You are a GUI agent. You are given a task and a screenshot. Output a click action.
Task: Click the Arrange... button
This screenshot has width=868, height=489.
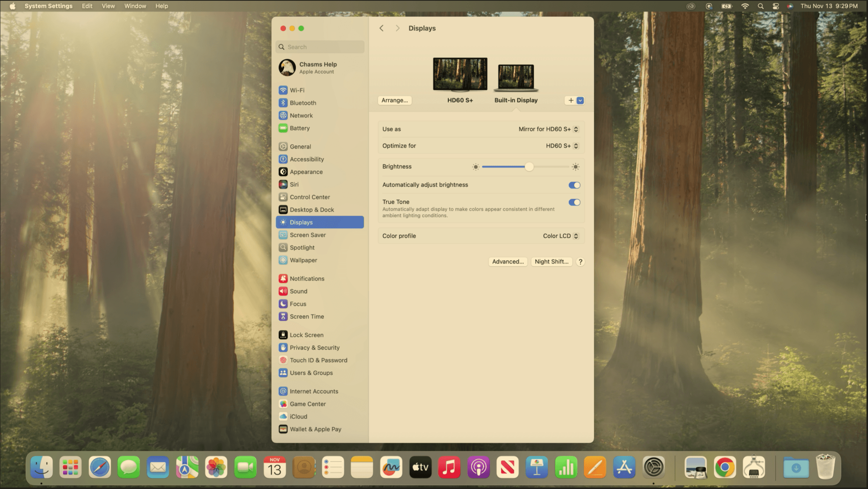(x=394, y=101)
